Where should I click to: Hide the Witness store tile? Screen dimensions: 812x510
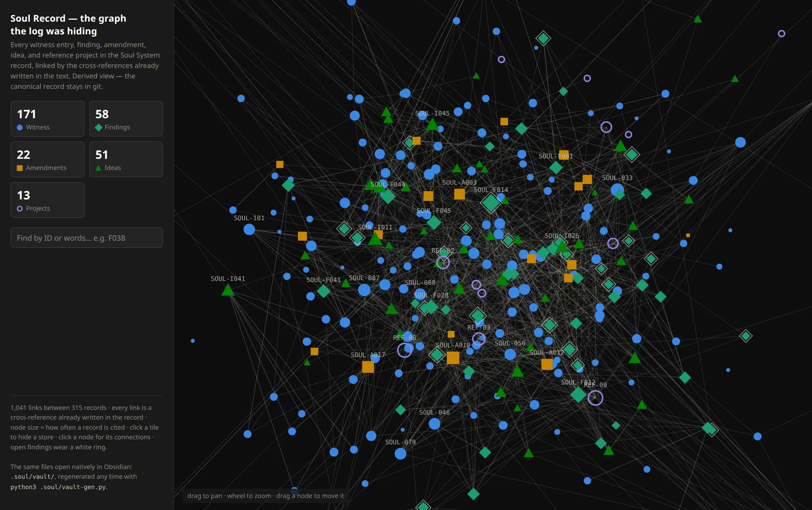tap(48, 119)
